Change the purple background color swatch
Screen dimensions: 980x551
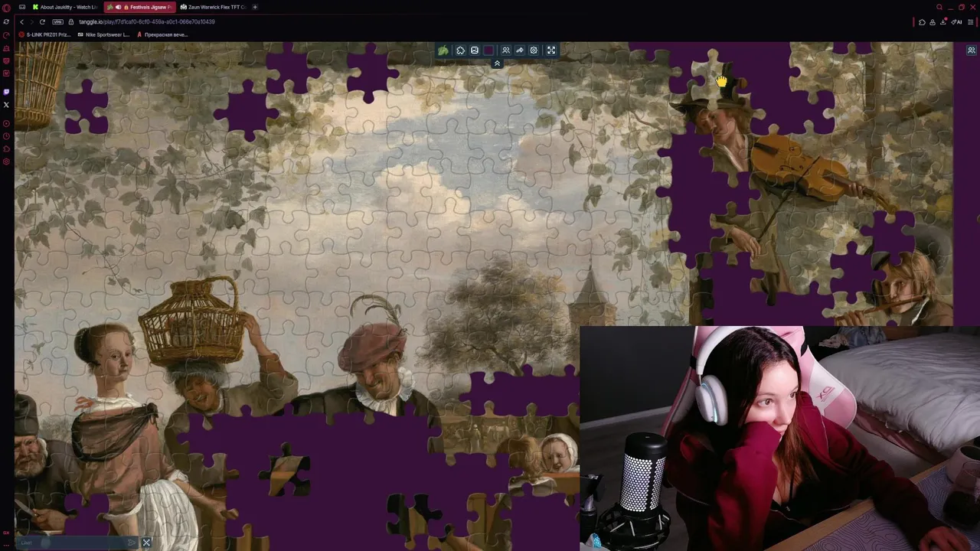489,51
